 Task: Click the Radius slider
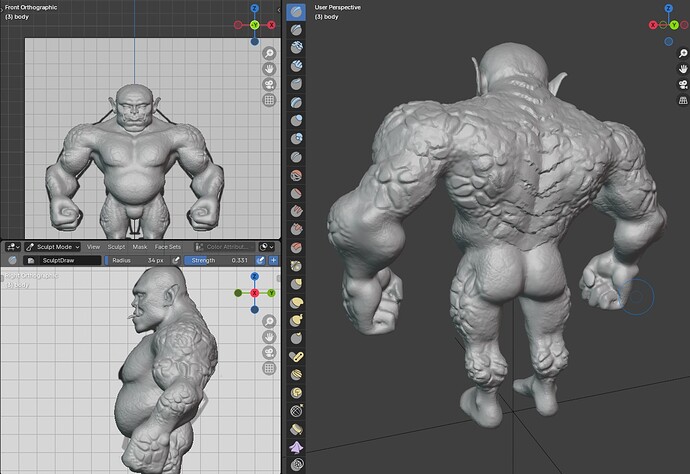point(137,260)
